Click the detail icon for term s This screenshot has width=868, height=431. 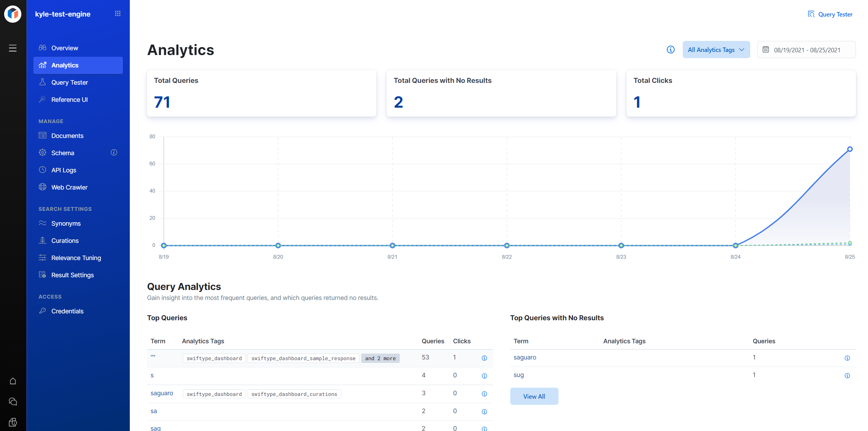[484, 376]
